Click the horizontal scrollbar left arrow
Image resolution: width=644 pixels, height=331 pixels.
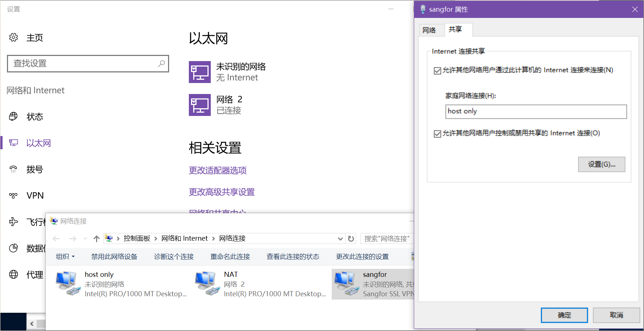[32, 324]
